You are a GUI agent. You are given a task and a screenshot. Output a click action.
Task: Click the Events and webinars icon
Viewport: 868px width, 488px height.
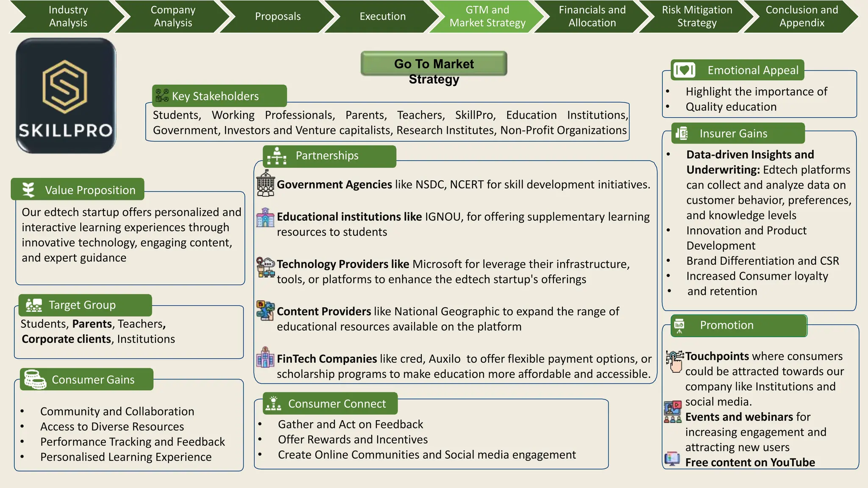(673, 412)
